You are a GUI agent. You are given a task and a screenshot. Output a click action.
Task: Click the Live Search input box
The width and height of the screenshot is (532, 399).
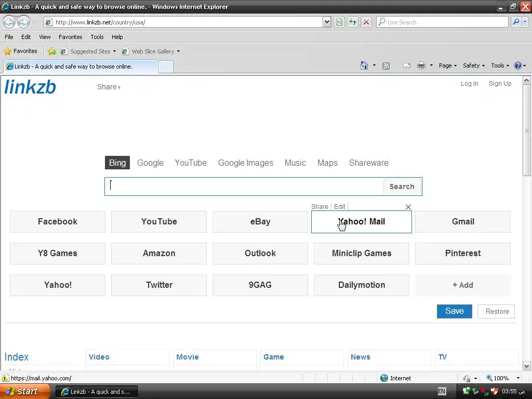[443, 22]
